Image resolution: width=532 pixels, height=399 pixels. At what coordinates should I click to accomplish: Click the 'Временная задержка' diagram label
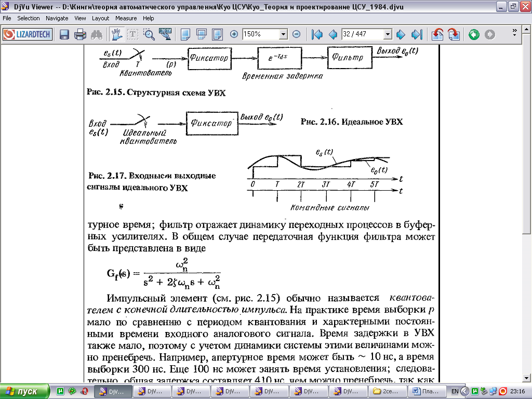tap(282, 76)
